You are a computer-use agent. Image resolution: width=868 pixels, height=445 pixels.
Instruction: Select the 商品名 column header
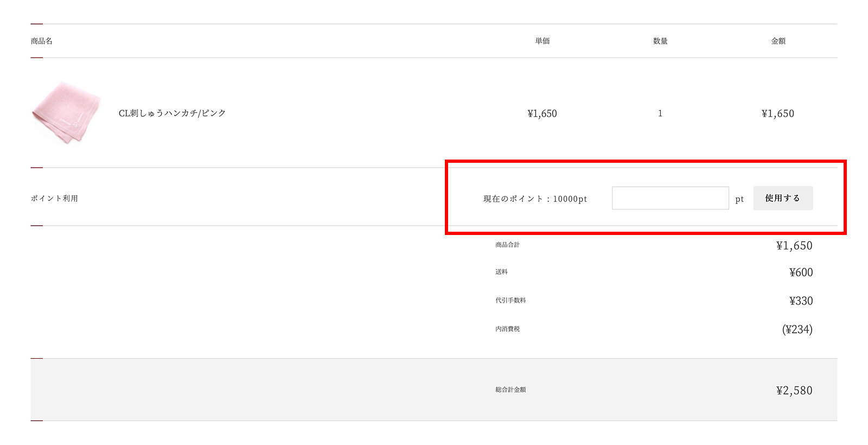42,41
